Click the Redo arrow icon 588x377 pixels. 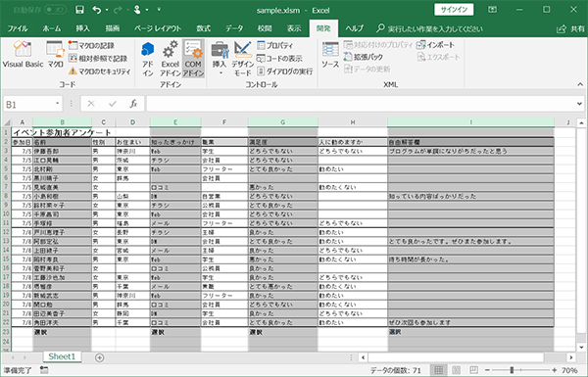(117, 10)
